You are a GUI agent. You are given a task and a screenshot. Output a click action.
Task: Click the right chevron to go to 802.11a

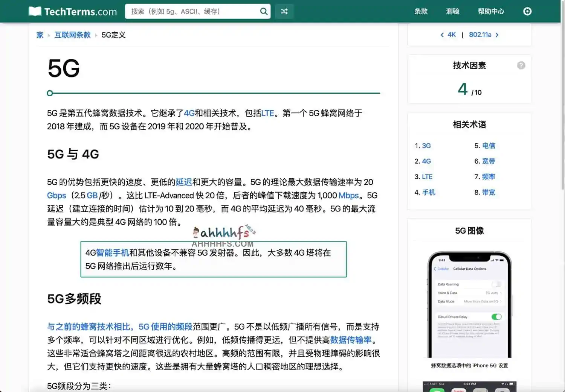pyautogui.click(x=497, y=35)
